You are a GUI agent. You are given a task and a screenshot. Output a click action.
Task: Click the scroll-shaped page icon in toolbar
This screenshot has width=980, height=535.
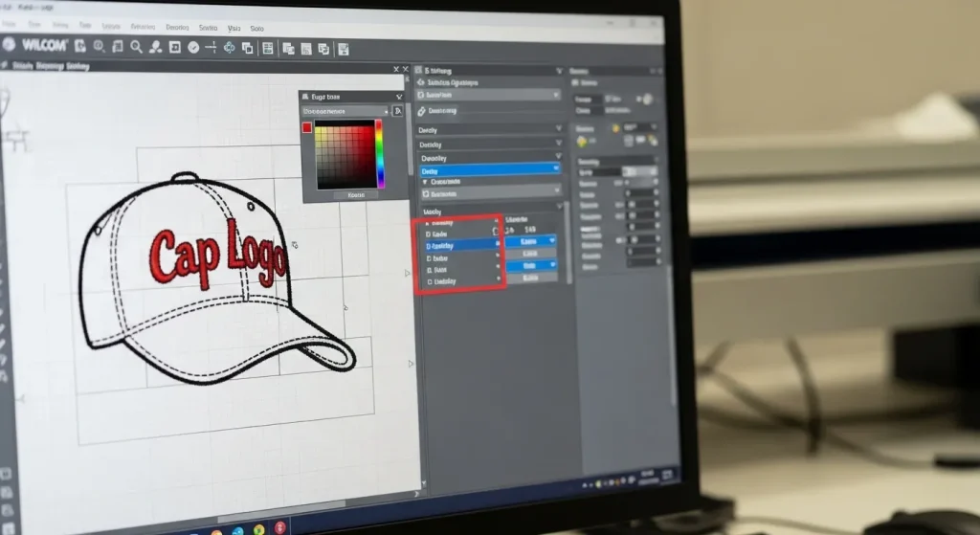tap(118, 47)
